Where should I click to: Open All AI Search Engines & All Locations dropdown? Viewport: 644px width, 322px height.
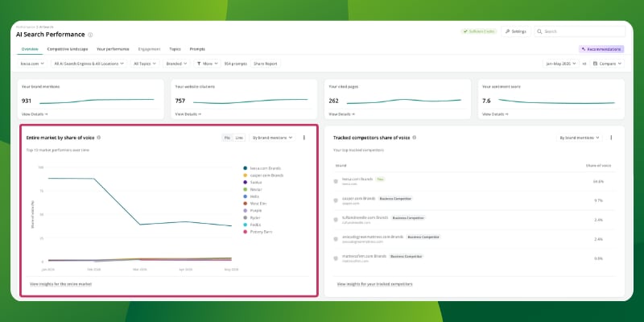point(89,64)
